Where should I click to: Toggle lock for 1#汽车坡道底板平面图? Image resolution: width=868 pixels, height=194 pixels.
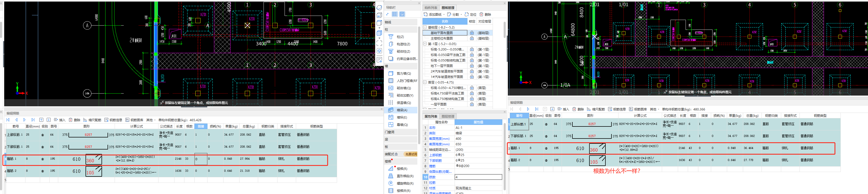click(x=472, y=77)
